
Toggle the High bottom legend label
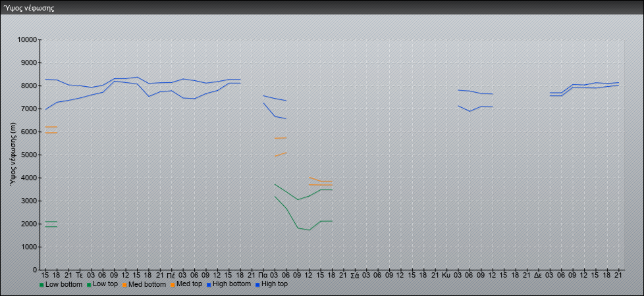[x=232, y=284]
